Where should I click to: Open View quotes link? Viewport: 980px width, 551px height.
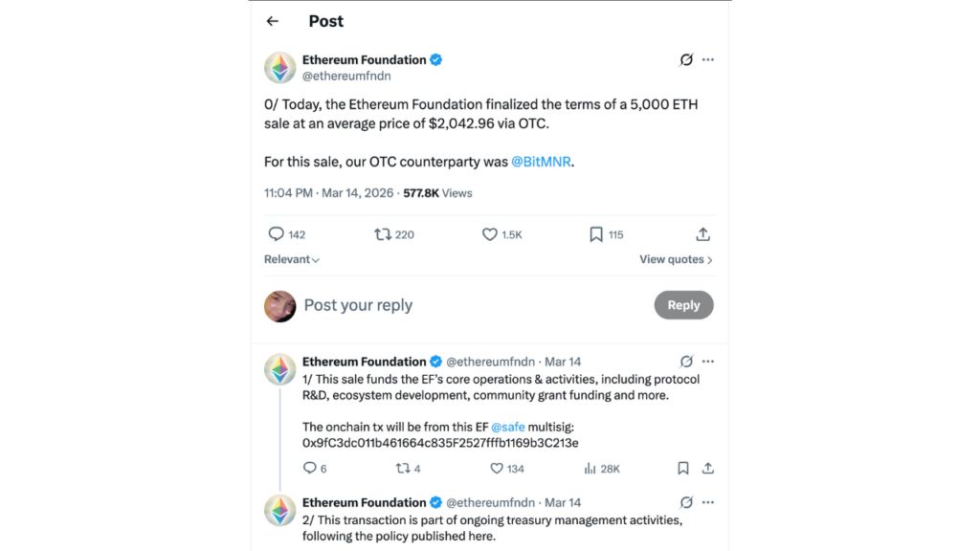coord(676,259)
